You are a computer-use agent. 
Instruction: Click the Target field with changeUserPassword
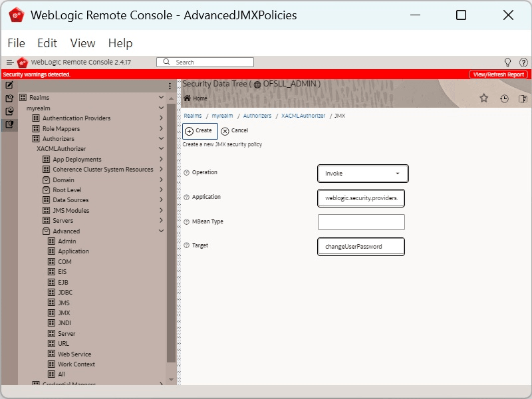coord(361,247)
